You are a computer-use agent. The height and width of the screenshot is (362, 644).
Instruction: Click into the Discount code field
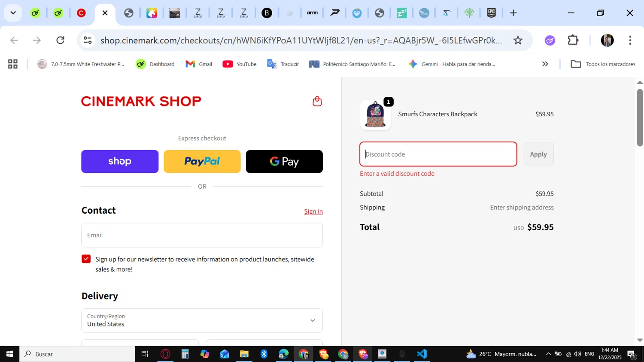click(438, 154)
